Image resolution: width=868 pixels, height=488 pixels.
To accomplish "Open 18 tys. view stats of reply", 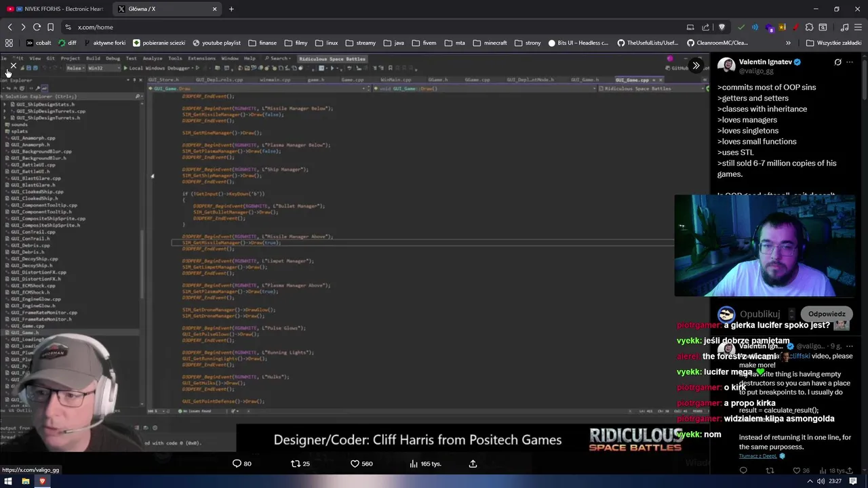I will coord(833,470).
